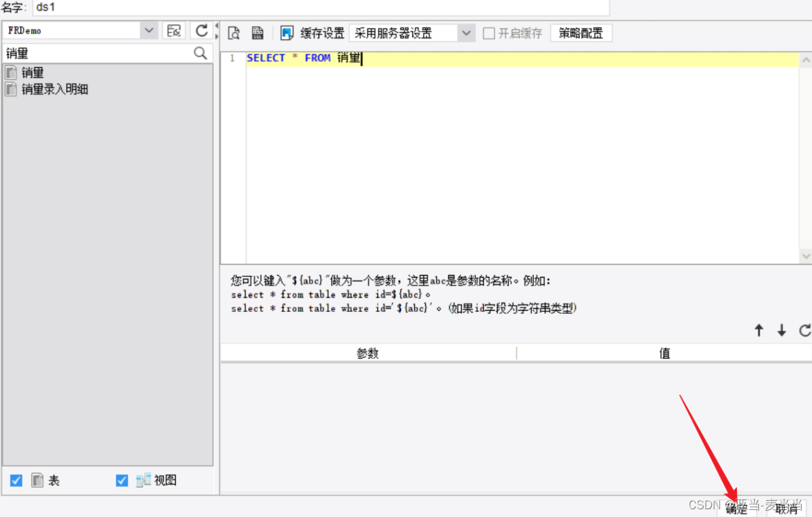Click the SQL editor scroll up arrow
812x517 pixels.
[806, 60]
